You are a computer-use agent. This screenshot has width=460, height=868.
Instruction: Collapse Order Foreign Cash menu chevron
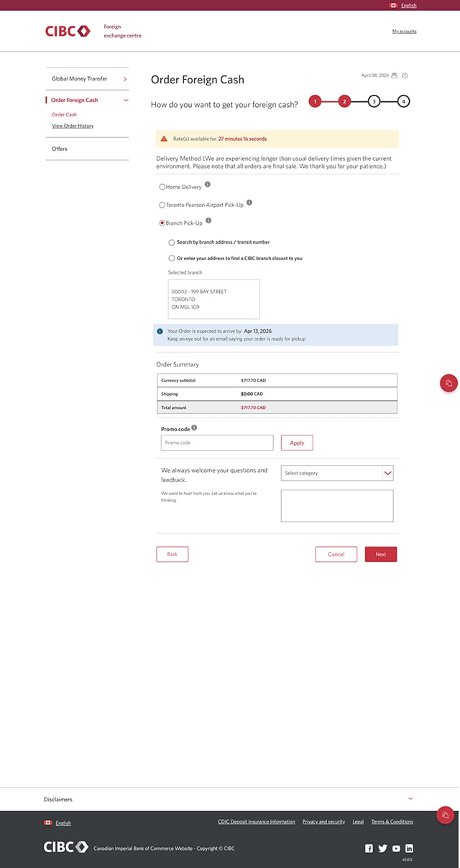(126, 100)
